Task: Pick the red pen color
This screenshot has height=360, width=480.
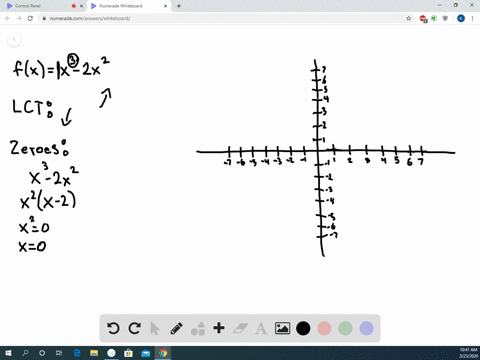Action: [x=324, y=328]
